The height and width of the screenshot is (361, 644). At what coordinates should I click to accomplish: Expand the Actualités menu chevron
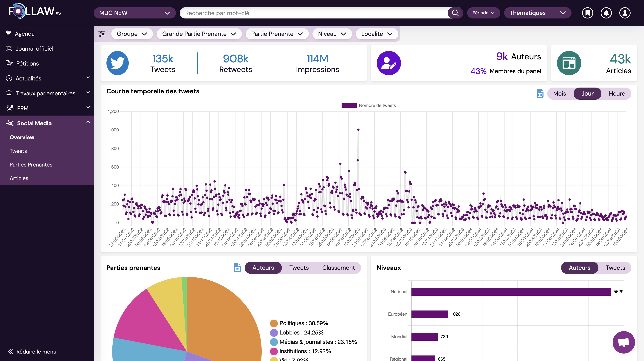pos(88,77)
